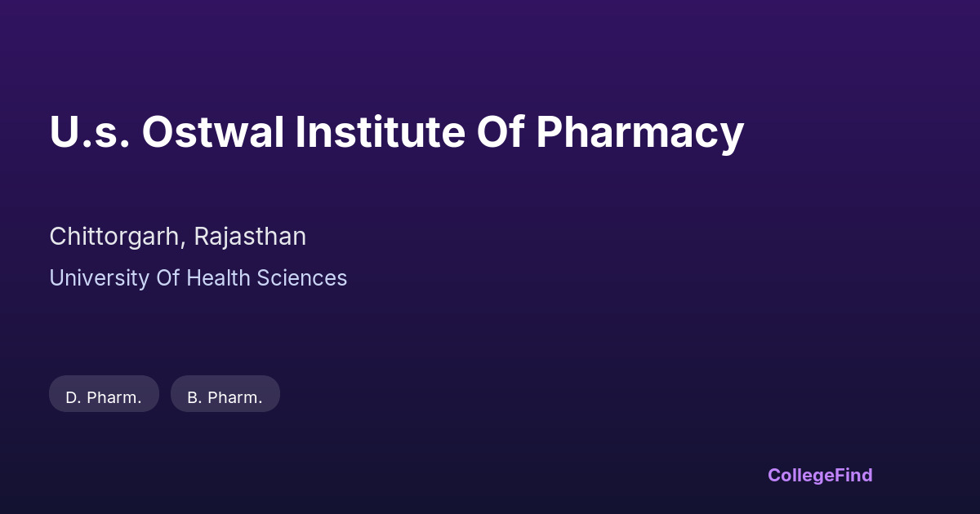Screen dimensions: 980x514
Task: Click the word Of in the affiliation line
Action: click(x=168, y=278)
